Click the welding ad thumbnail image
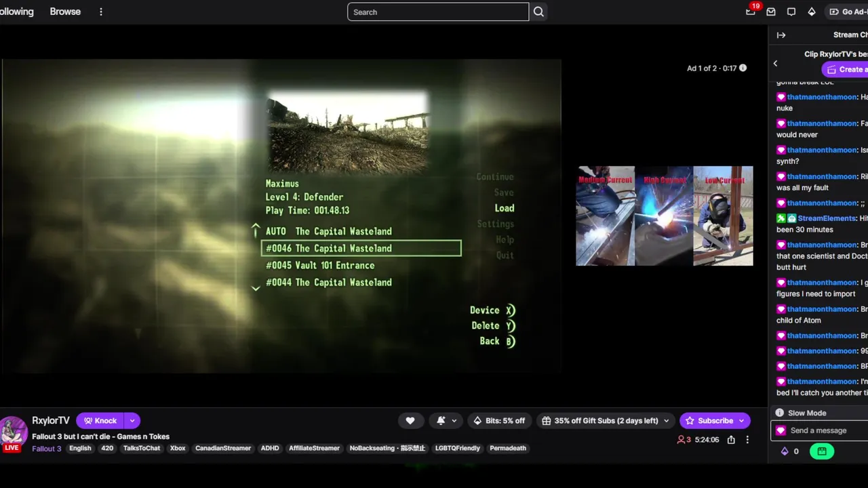Image resolution: width=868 pixels, height=488 pixels. [665, 216]
